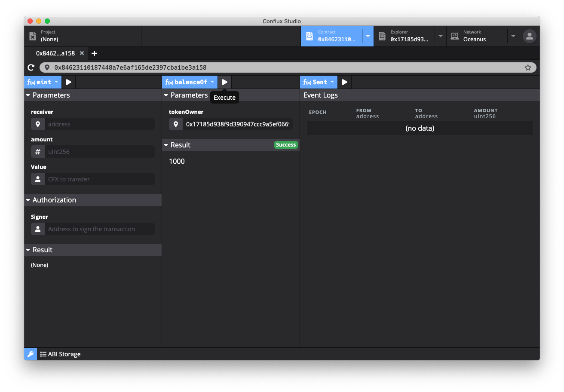Expand the Network dropdown arrow

(x=513, y=36)
